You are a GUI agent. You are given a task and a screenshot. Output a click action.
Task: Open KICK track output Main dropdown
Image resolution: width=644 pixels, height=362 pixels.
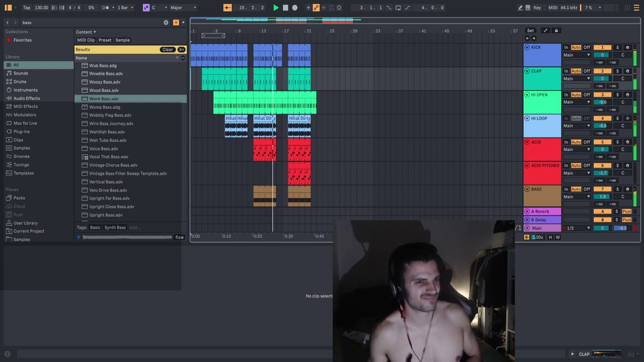point(577,55)
